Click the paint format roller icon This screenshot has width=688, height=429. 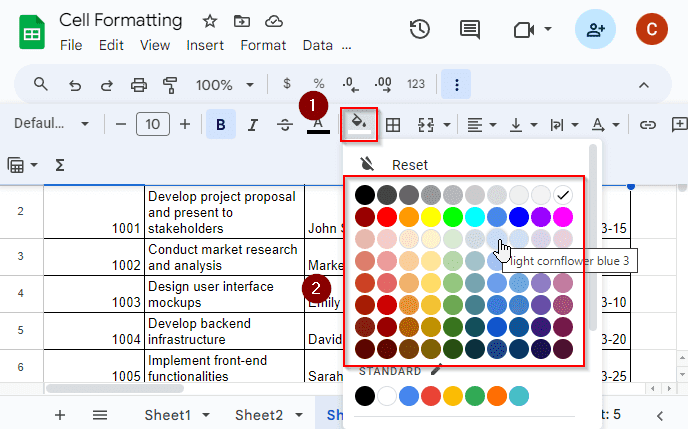click(x=170, y=84)
